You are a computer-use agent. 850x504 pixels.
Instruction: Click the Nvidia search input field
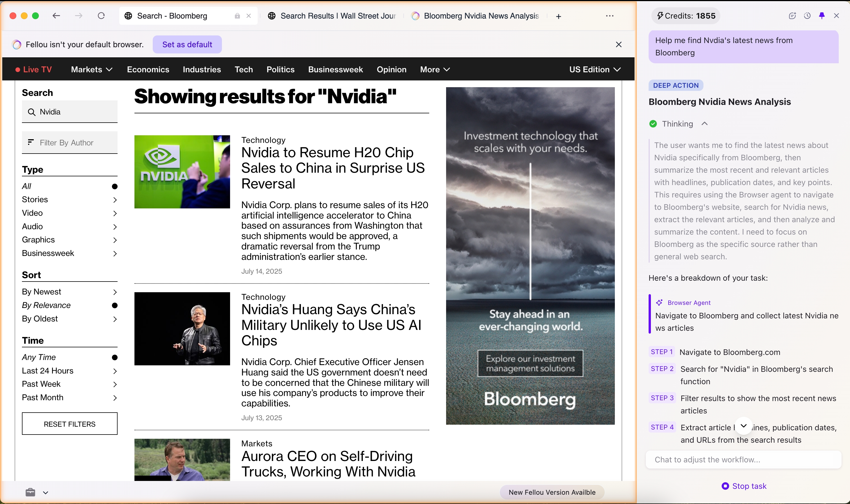coord(70,112)
